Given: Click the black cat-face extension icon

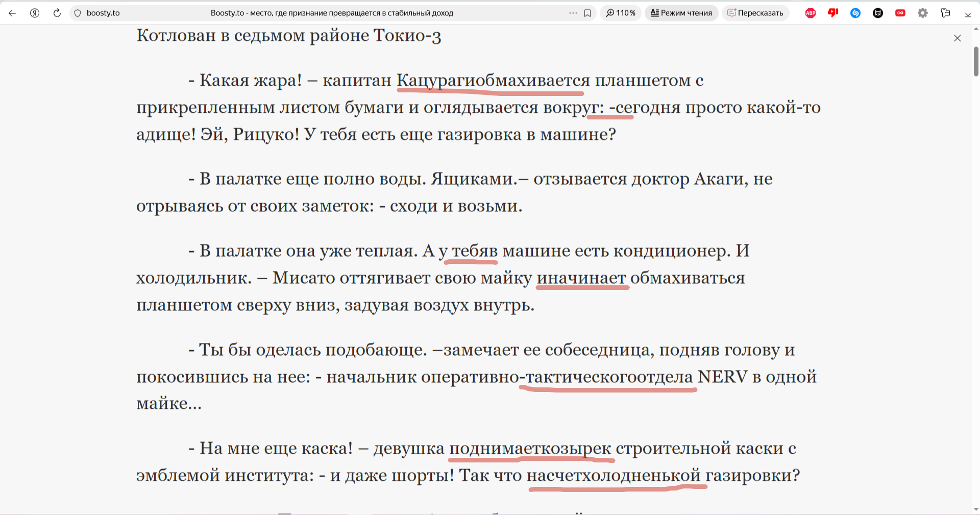Looking at the screenshot, I should tap(878, 13).
